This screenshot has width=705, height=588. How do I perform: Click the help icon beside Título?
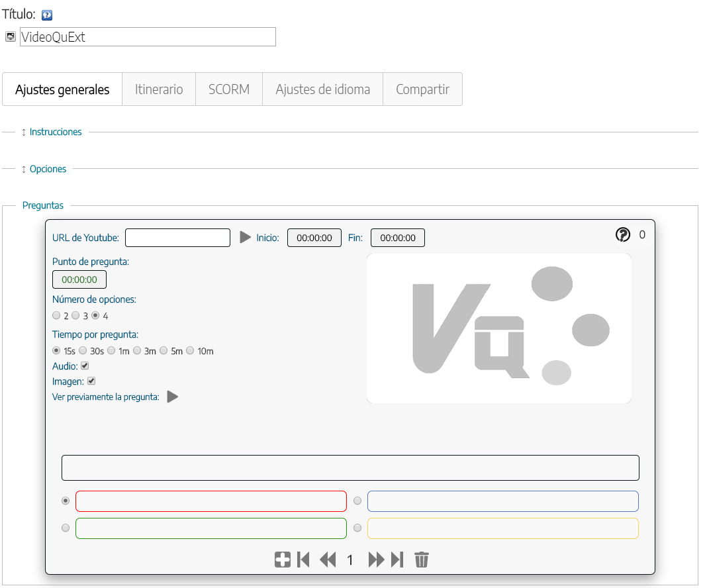pyautogui.click(x=47, y=15)
